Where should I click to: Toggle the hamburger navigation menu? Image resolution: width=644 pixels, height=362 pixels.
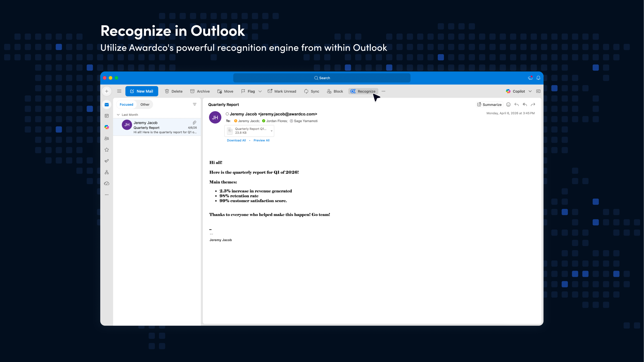coord(119,91)
